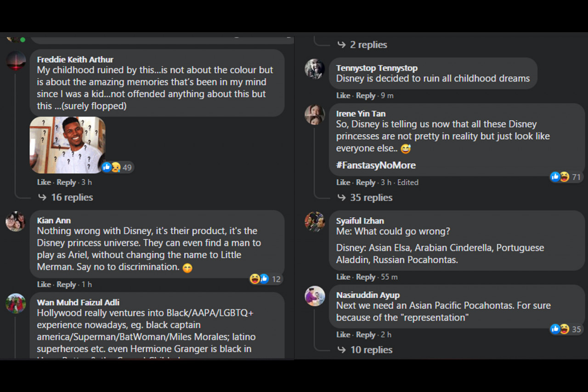This screenshot has width=588, height=392.
Task: Click the '55 m' timestamp on Syaiful's comment
Action: 389,277
